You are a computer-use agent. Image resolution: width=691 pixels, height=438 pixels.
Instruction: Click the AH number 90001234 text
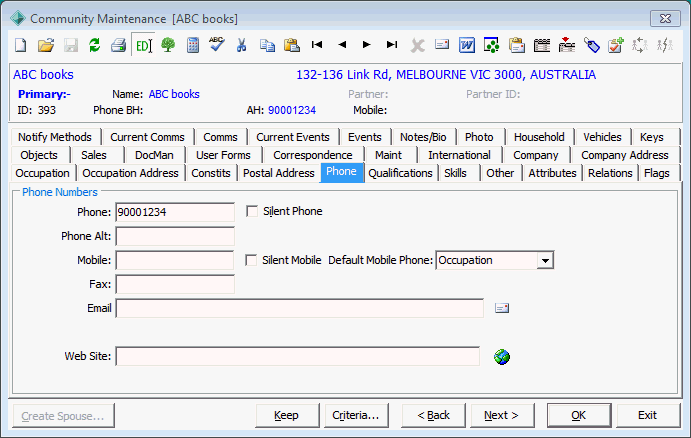(x=292, y=110)
